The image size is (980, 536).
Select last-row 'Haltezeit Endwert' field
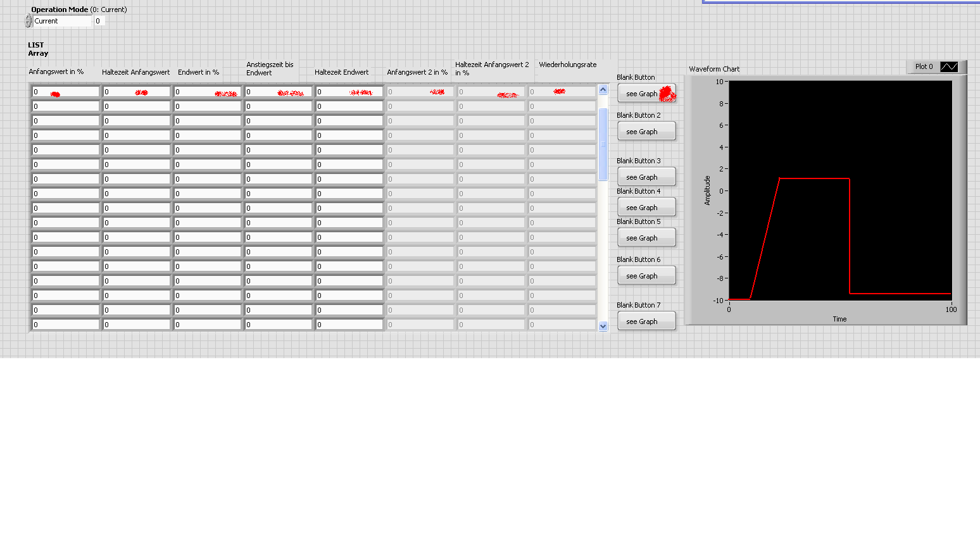click(x=349, y=325)
